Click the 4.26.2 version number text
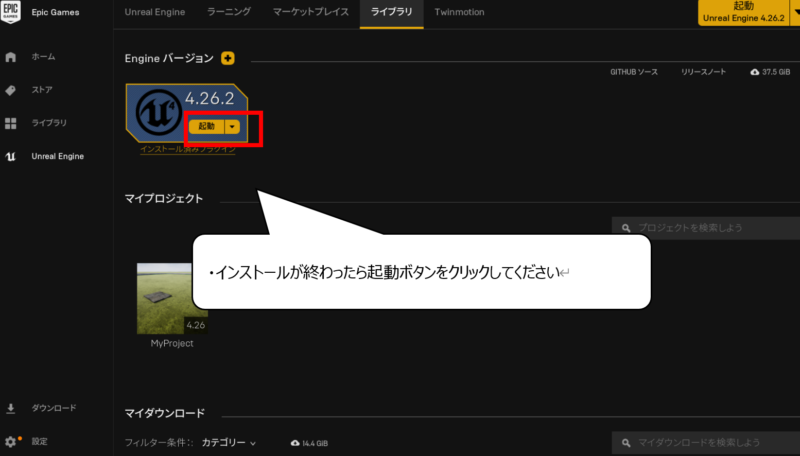Screen dimensions: 800x456 click(x=210, y=98)
